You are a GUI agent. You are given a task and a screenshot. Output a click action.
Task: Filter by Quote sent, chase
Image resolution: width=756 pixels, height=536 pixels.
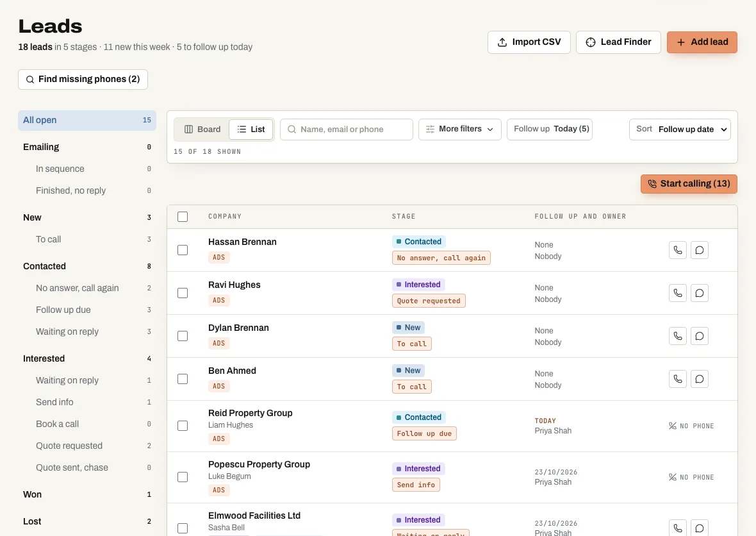click(x=86, y=467)
